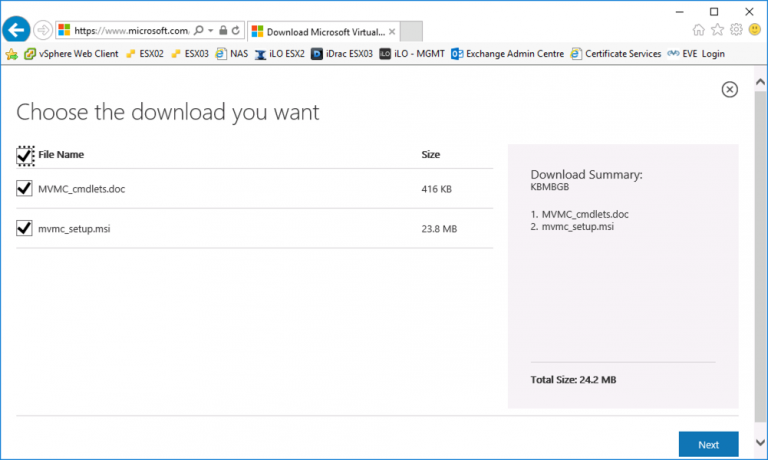768x460 pixels.
Task: Open a new blank tab
Action: coord(411,32)
